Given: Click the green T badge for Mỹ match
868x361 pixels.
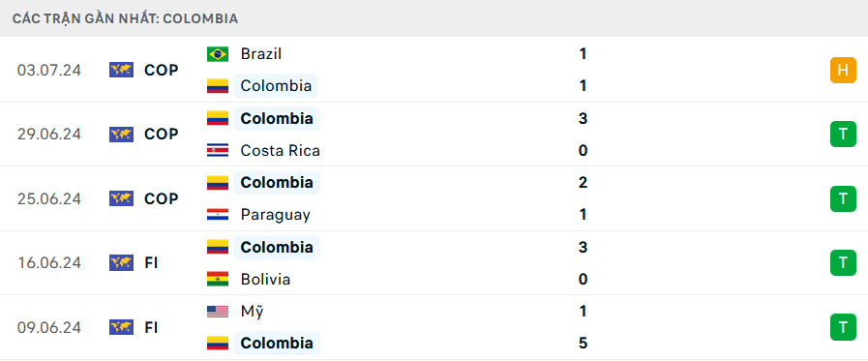Looking at the screenshot, I should [x=843, y=327].
